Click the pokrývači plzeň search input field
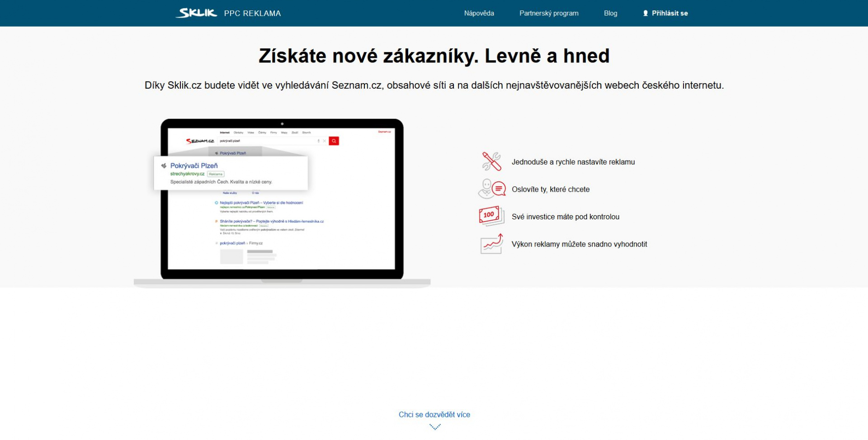 253,141
